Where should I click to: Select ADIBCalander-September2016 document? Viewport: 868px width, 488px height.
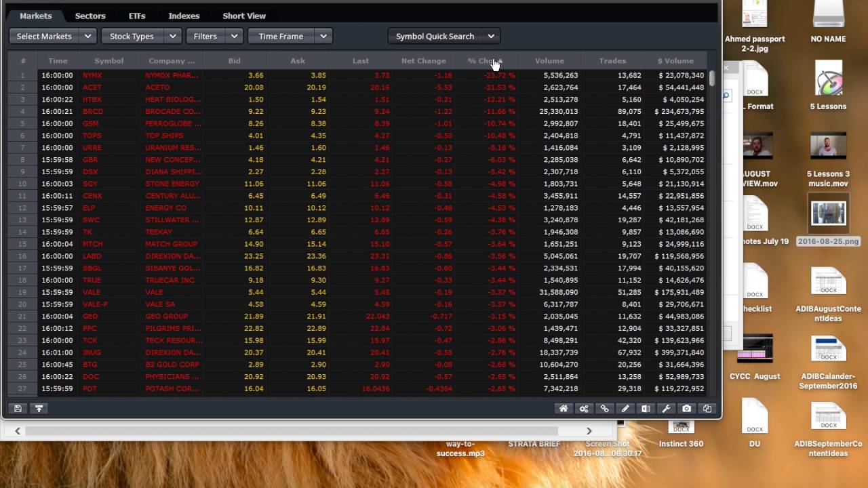click(x=828, y=361)
